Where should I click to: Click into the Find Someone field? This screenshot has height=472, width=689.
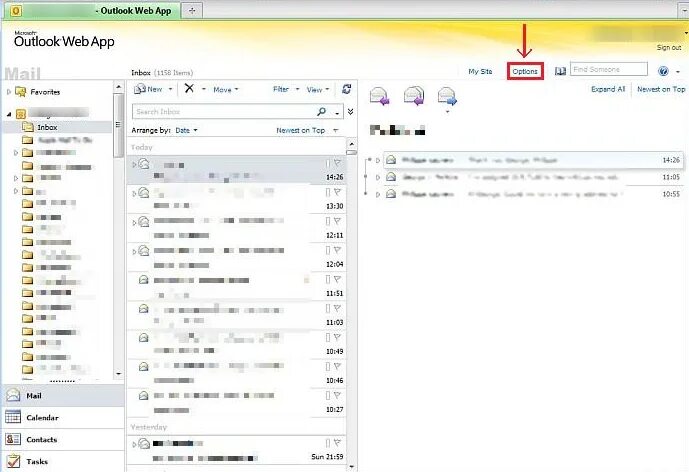tap(609, 69)
